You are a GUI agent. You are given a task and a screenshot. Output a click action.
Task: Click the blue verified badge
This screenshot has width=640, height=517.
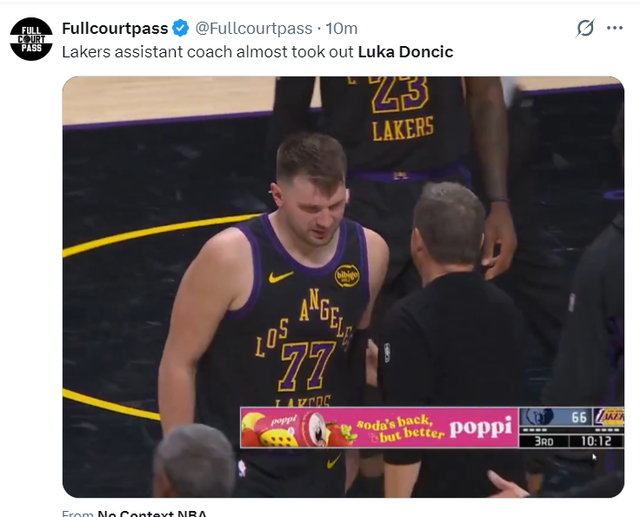click(181, 28)
